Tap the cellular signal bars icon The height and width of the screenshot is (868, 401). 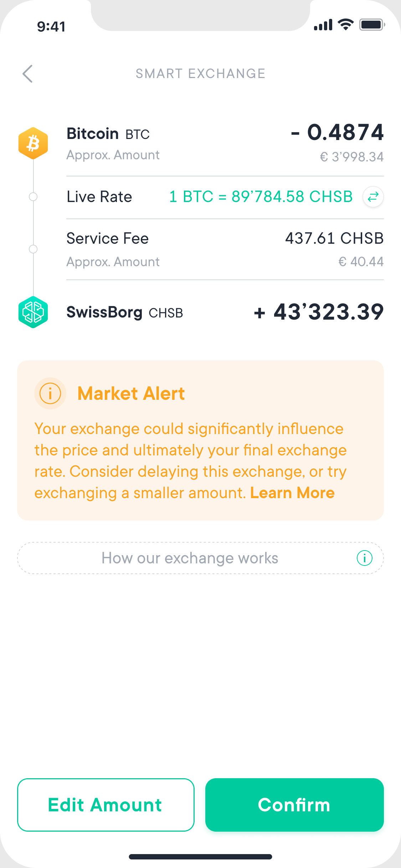pos(323,25)
